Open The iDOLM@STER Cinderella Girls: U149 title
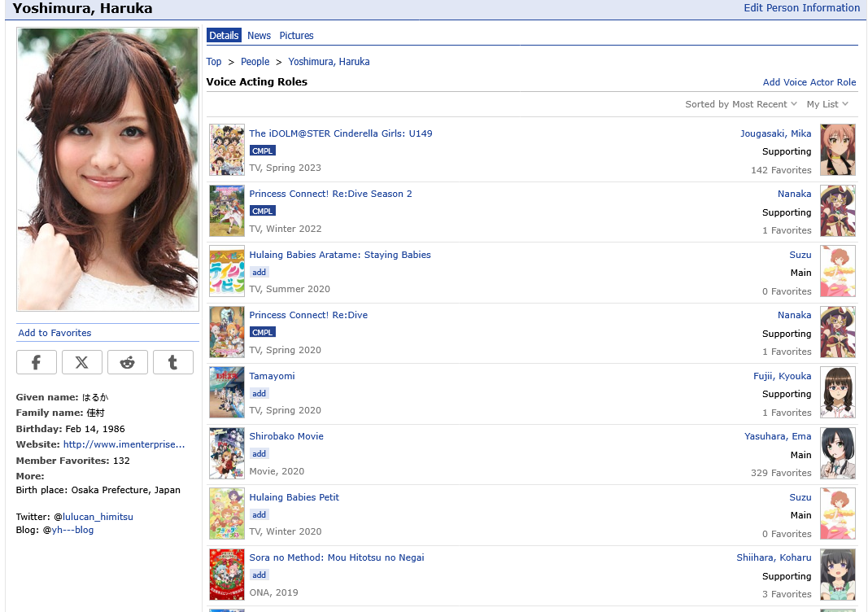The image size is (868, 612). click(x=340, y=133)
